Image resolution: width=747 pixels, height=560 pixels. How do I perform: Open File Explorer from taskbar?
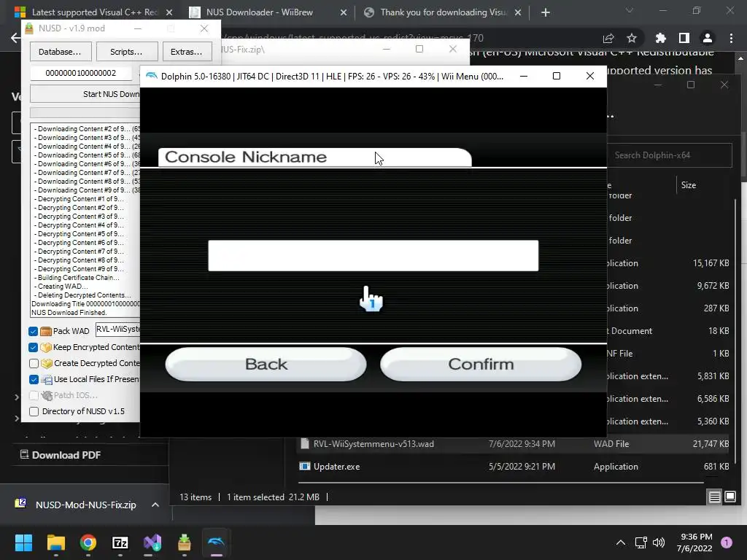pos(55,542)
